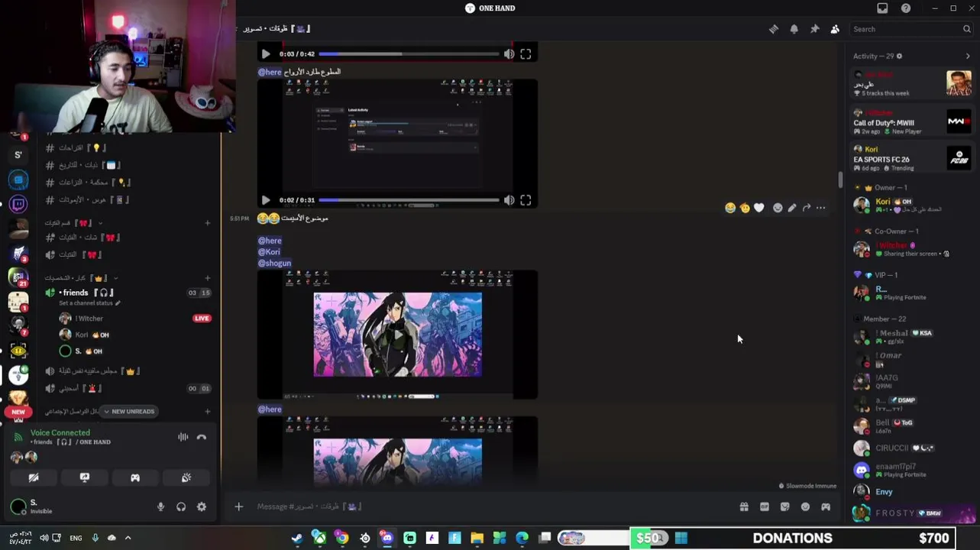This screenshot has height=550, width=980.
Task: Click the @Kori mention in chat
Action: [x=269, y=252]
